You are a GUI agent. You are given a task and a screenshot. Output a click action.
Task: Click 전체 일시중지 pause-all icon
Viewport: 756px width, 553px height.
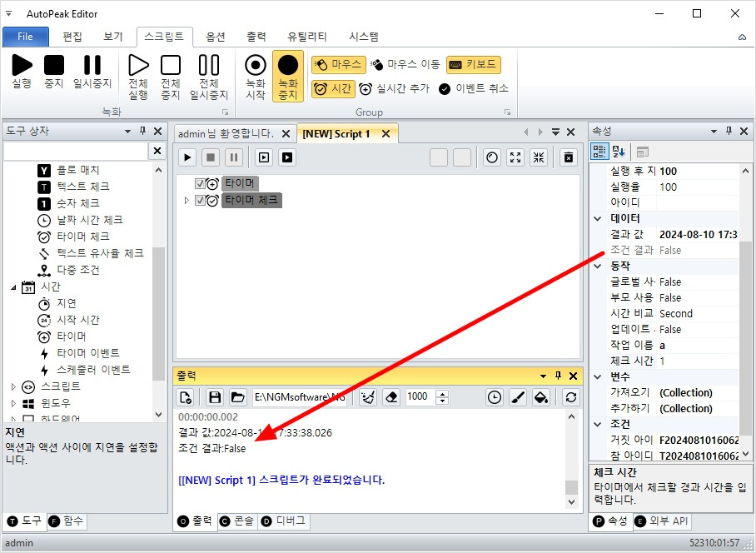[209, 77]
